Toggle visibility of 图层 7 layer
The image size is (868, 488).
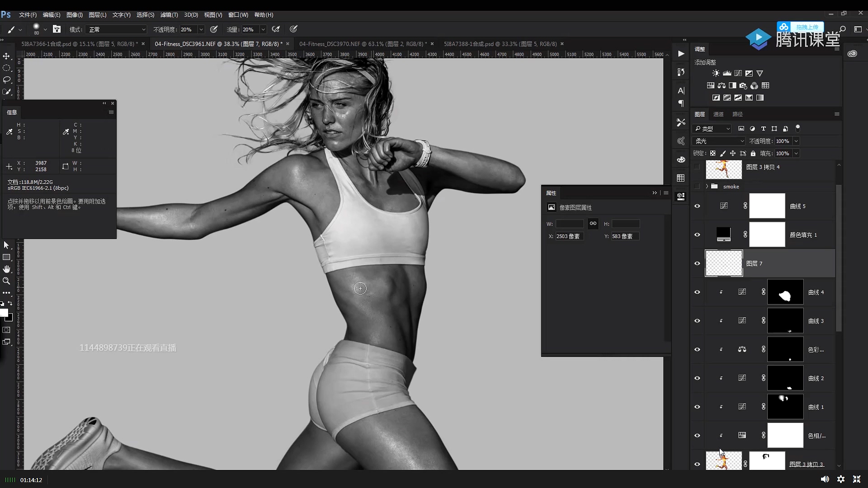click(697, 263)
